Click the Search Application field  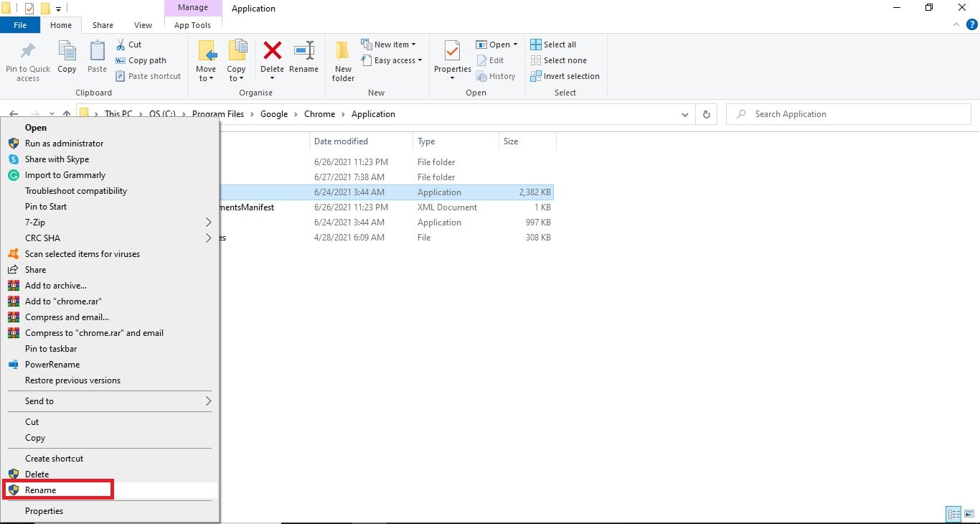pos(849,114)
